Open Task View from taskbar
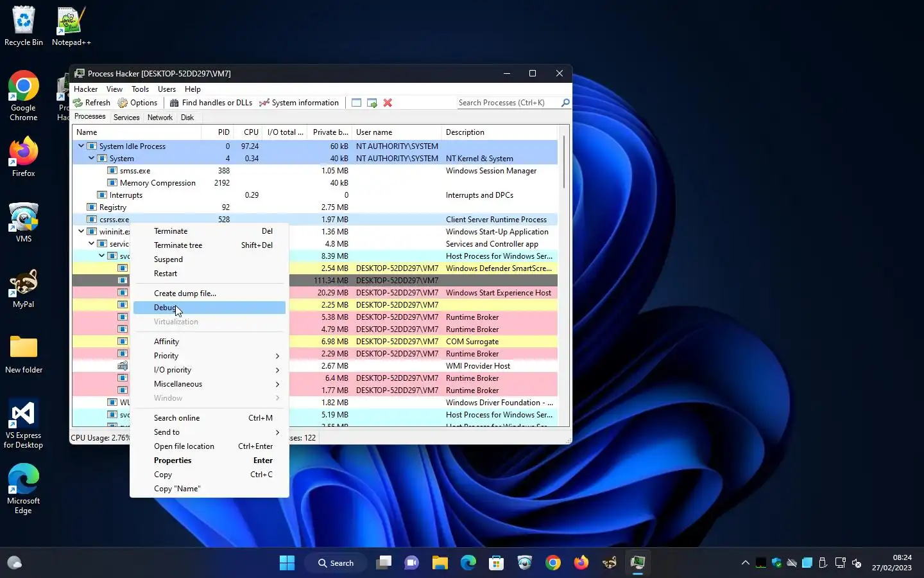924x578 pixels. 384,563
